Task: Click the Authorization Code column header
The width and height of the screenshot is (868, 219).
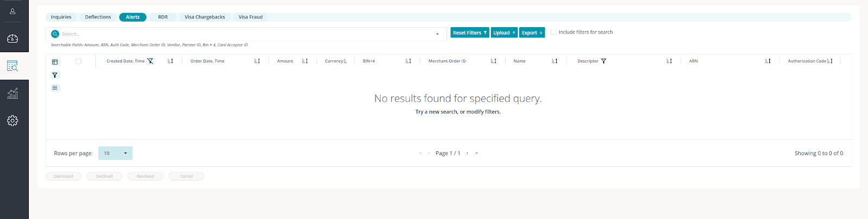Action: point(807,61)
